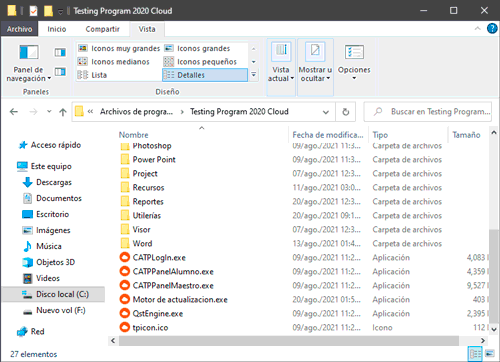Open the Vista actual dropdown

click(x=281, y=67)
